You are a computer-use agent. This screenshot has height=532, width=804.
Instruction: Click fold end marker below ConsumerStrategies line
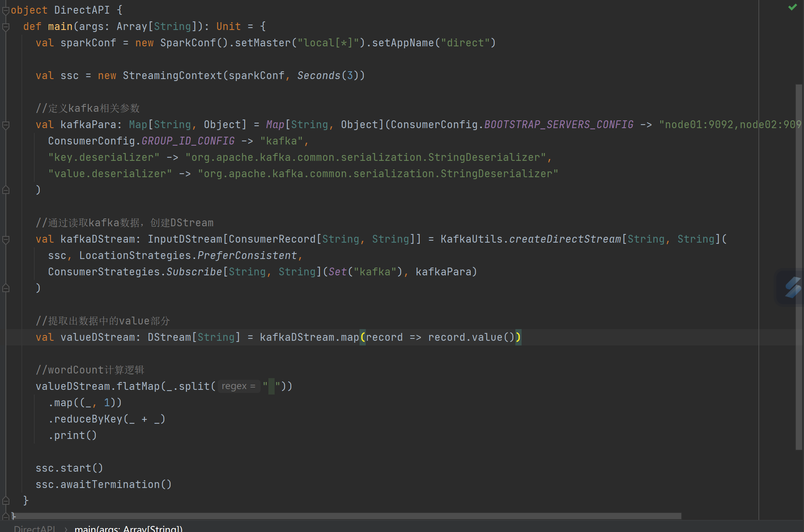(5, 288)
